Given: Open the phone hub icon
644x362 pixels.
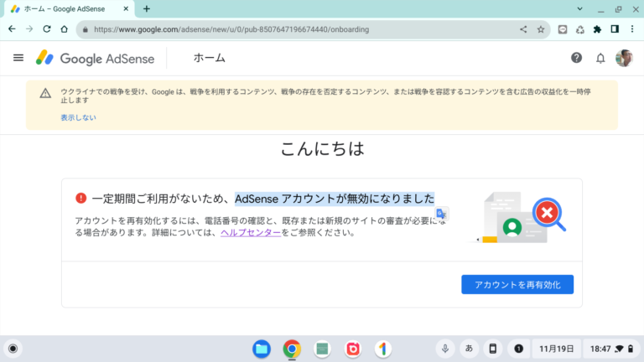Looking at the screenshot, I should [493, 349].
